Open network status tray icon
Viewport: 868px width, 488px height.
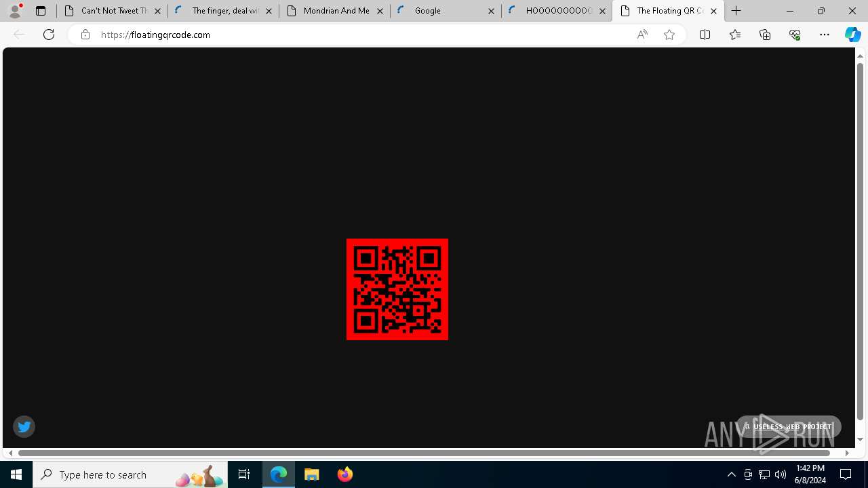[x=764, y=474]
